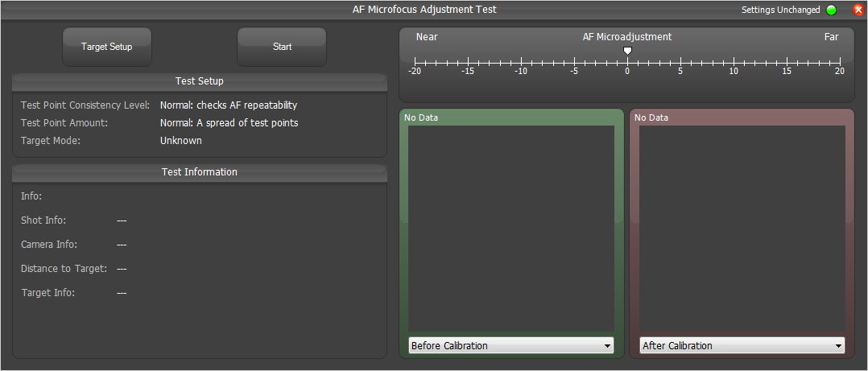Click the 15 tick on the adjustment scale
The image size is (868, 371).
[x=787, y=61]
